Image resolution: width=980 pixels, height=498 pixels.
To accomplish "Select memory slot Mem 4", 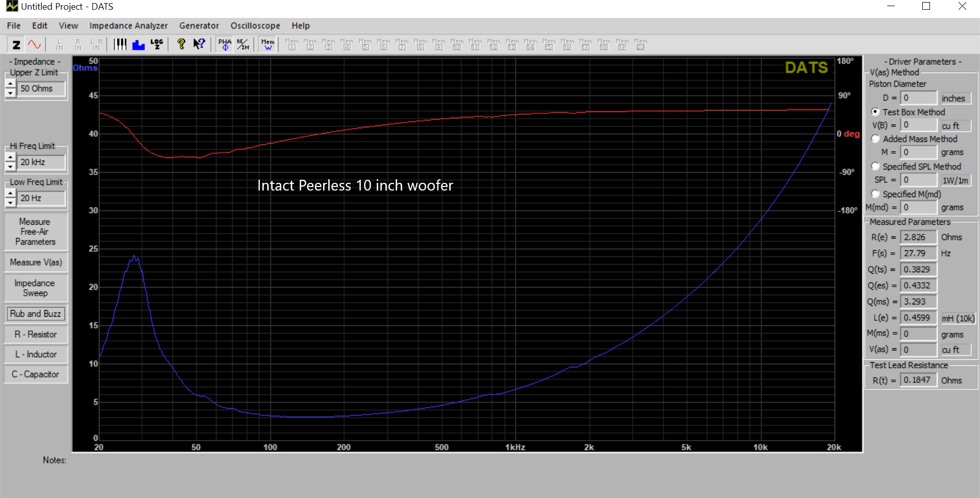I will point(347,44).
